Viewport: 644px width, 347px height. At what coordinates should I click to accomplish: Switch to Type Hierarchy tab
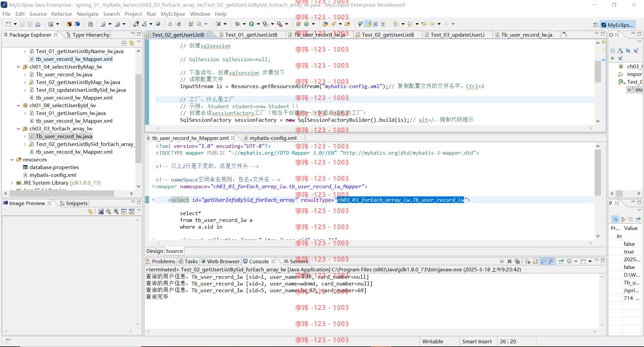[88, 35]
